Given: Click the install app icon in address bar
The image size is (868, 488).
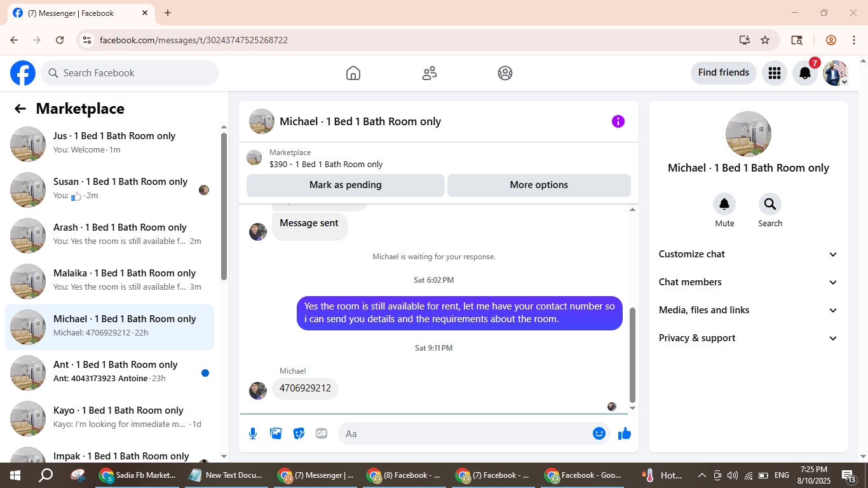Looking at the screenshot, I should coord(745,40).
